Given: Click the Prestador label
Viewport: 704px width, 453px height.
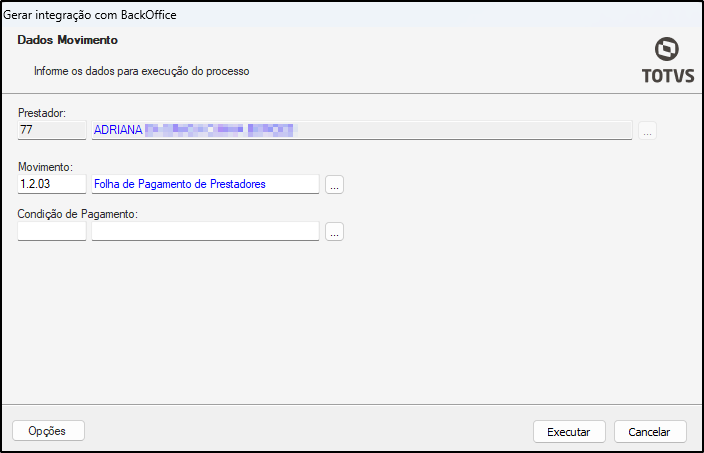Looking at the screenshot, I should [x=42, y=112].
